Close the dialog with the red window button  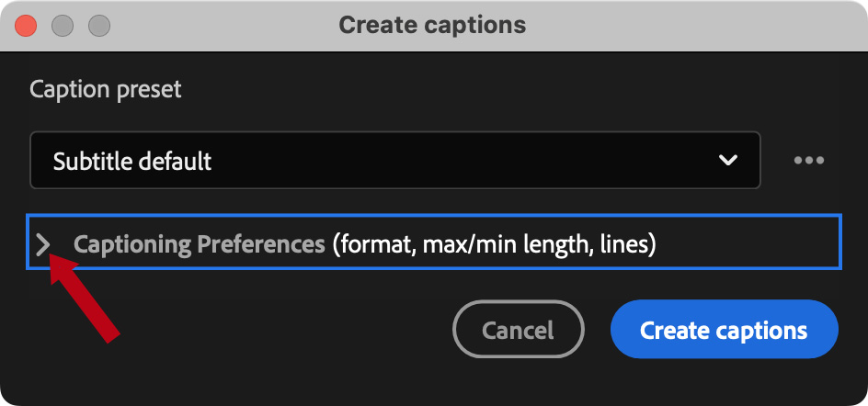point(27,25)
